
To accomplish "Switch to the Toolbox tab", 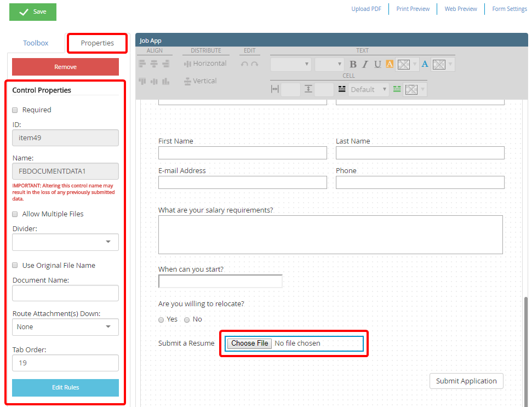I will pyautogui.click(x=36, y=43).
